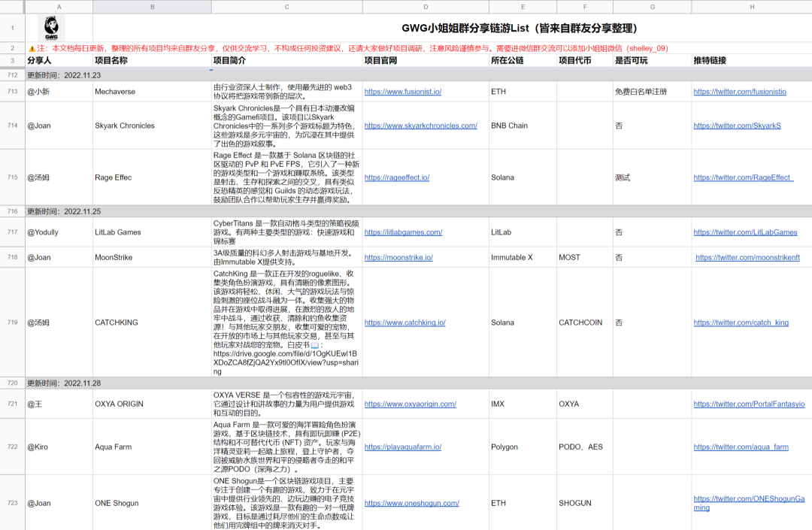Viewport: 812px width, 530px height.
Task: Select the PODO、AES token cell
Action: (x=585, y=447)
